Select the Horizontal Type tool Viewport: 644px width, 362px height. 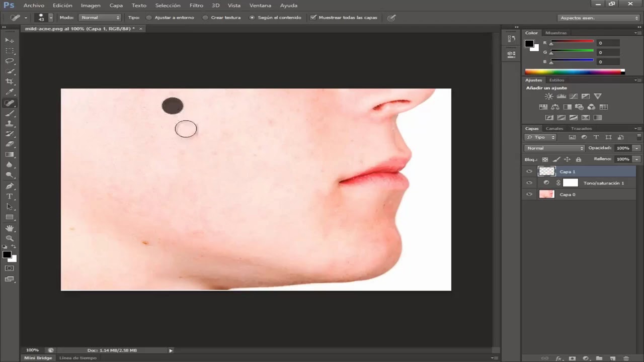[10, 196]
